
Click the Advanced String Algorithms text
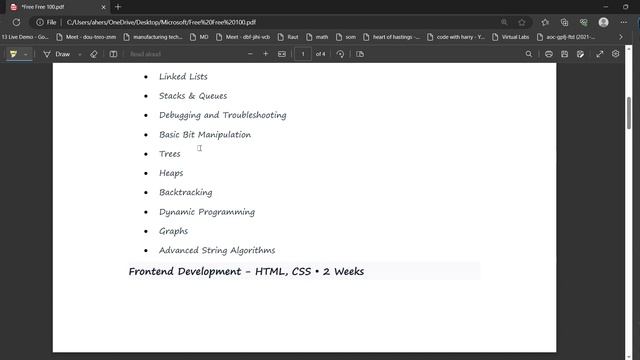pos(217,251)
